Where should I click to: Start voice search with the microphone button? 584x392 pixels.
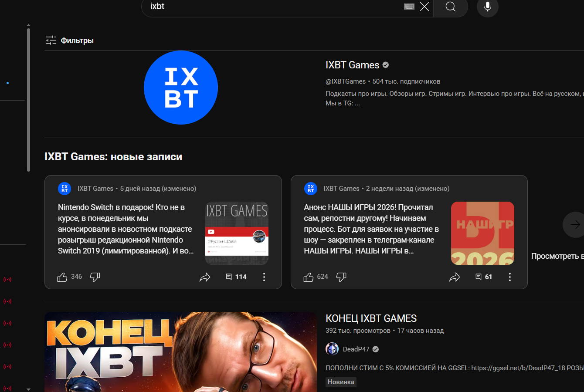click(488, 7)
